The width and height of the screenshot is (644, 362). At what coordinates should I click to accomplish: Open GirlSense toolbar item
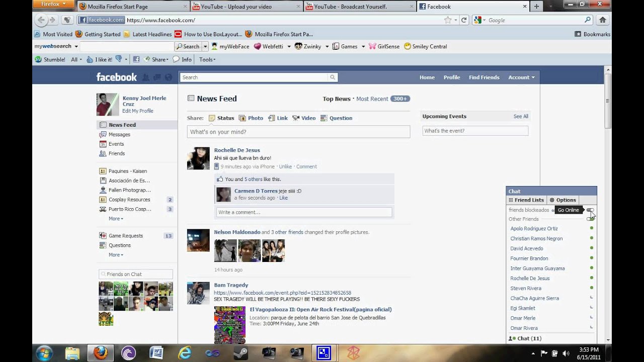(384, 46)
